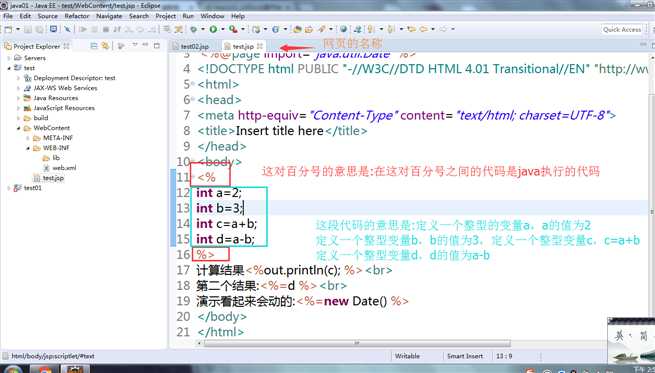655x373 pixels.
Task: Maximize the Project Explorer panel
Action: click(x=157, y=45)
